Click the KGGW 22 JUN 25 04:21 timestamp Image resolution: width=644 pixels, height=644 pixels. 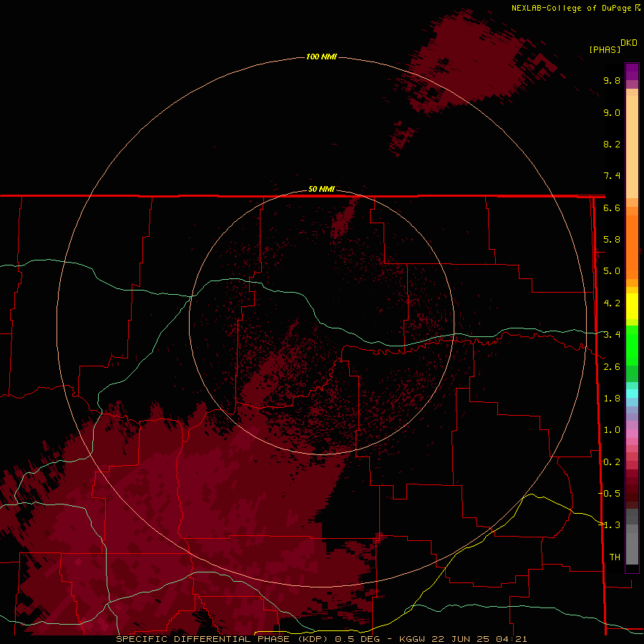click(x=463, y=639)
